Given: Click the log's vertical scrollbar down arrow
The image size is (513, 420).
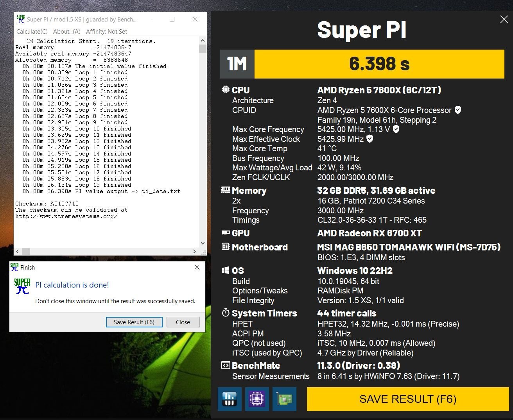Looking at the screenshot, I should coord(203,243).
